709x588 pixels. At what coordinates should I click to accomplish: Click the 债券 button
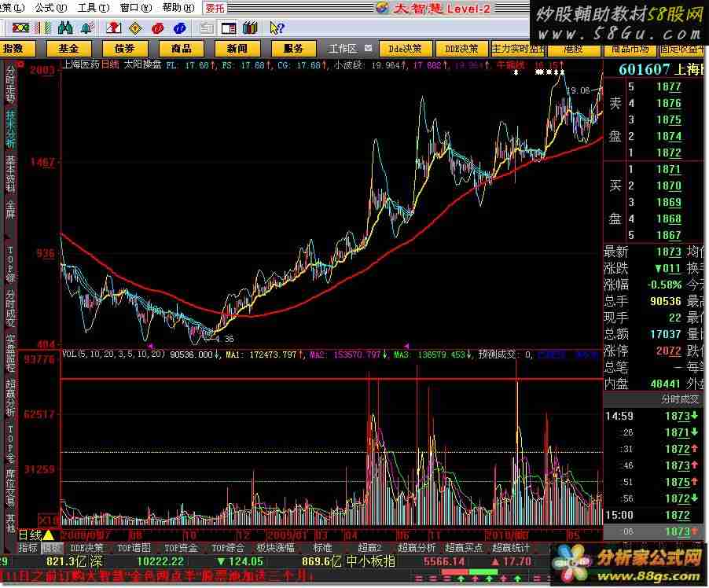point(125,49)
